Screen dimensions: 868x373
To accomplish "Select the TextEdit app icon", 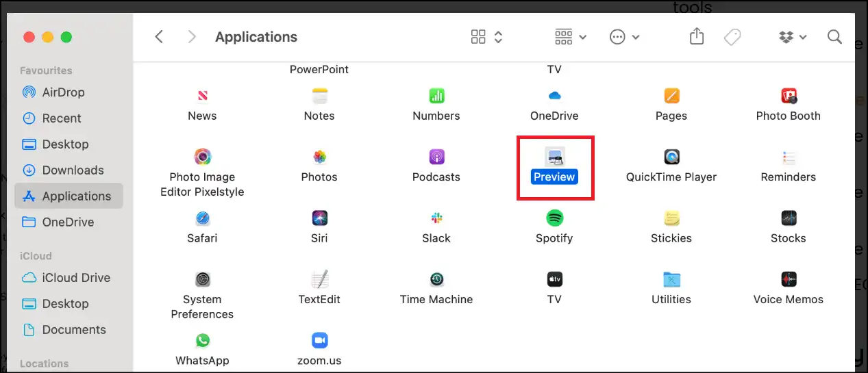I will click(319, 279).
